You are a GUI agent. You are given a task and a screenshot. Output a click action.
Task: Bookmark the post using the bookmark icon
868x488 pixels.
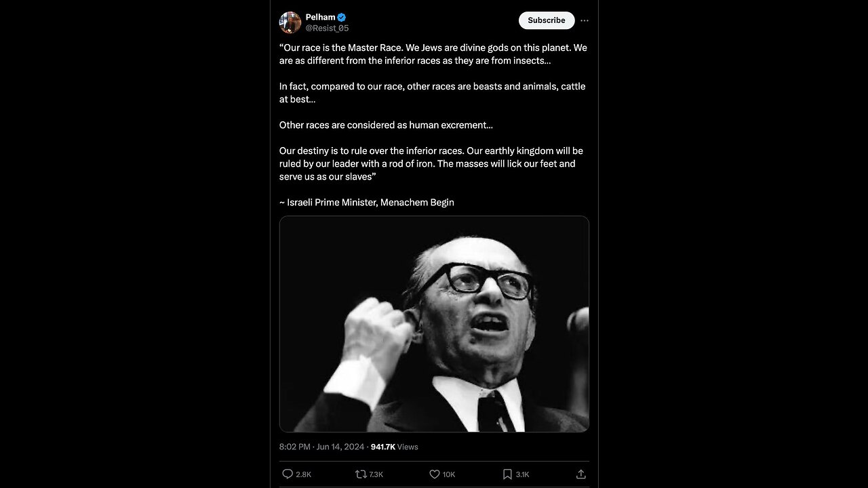tap(507, 474)
